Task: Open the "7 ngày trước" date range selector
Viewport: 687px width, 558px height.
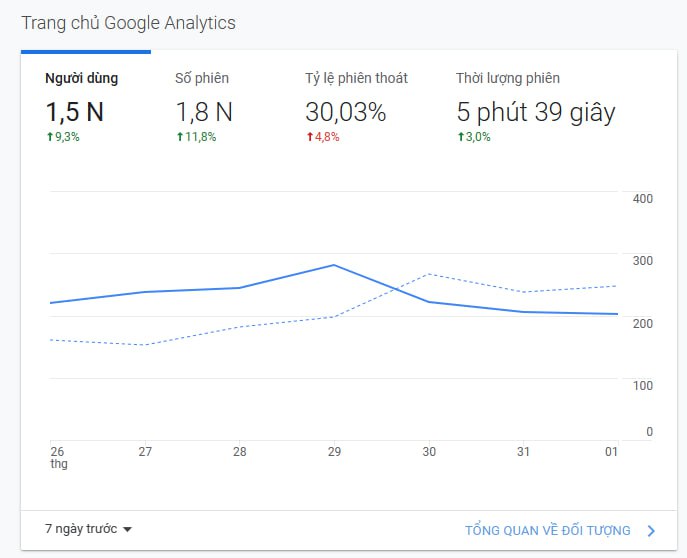Action: [82, 529]
